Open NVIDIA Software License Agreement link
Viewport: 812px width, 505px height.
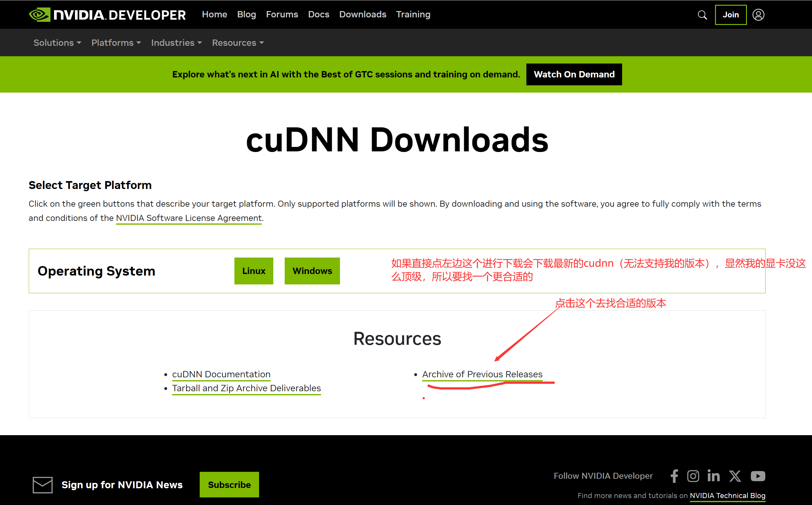(x=189, y=218)
